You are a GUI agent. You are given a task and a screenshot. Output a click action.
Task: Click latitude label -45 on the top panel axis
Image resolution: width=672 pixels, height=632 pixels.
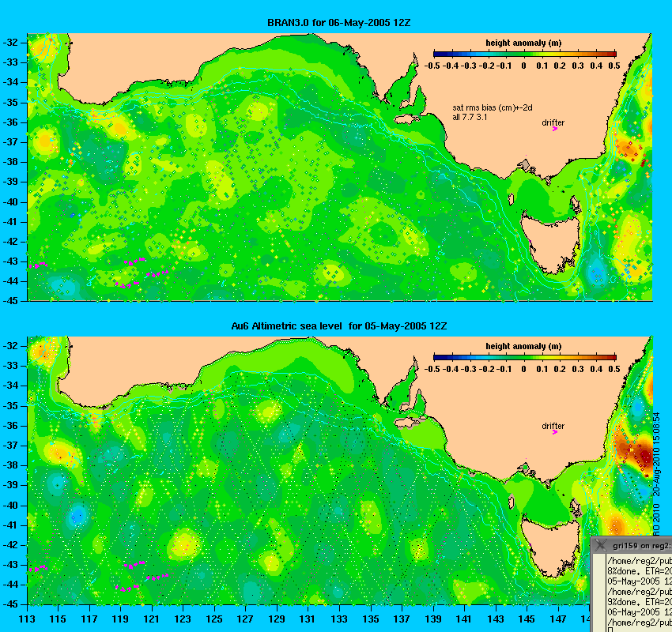point(11,300)
